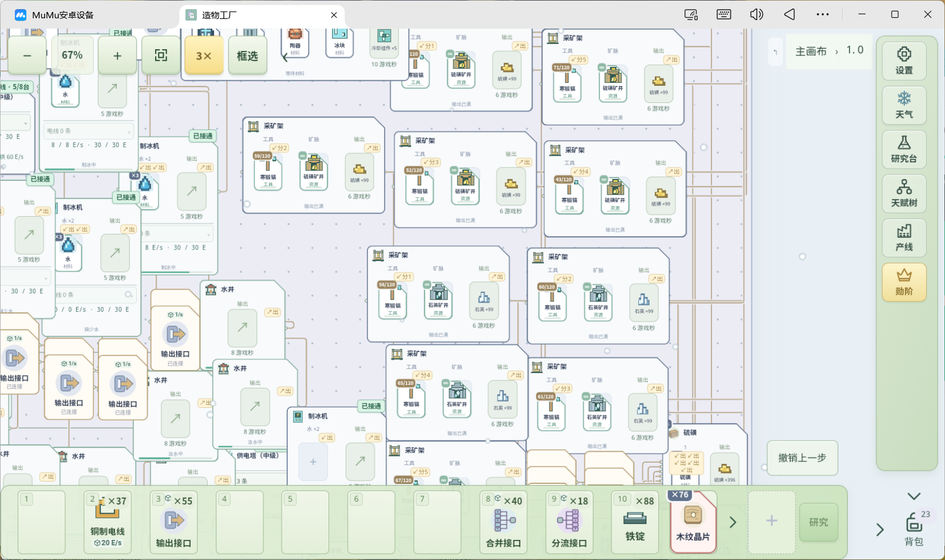This screenshot has height=560, width=945.
Task: Click 主画布 breadcrumb
Action: 811,51
